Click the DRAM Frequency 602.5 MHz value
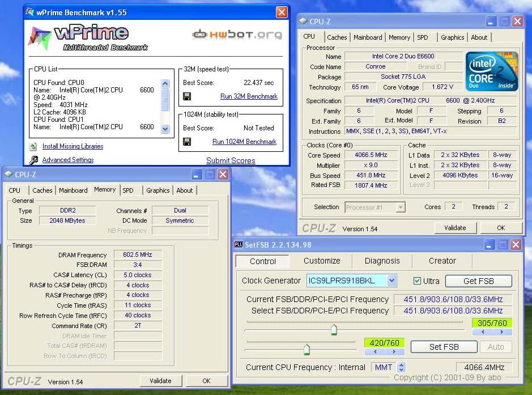Viewport: 532px width, 395px height. [138, 254]
